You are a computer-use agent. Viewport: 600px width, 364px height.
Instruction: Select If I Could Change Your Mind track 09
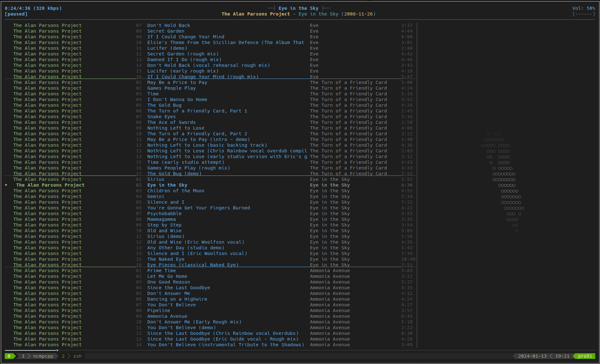click(x=185, y=37)
